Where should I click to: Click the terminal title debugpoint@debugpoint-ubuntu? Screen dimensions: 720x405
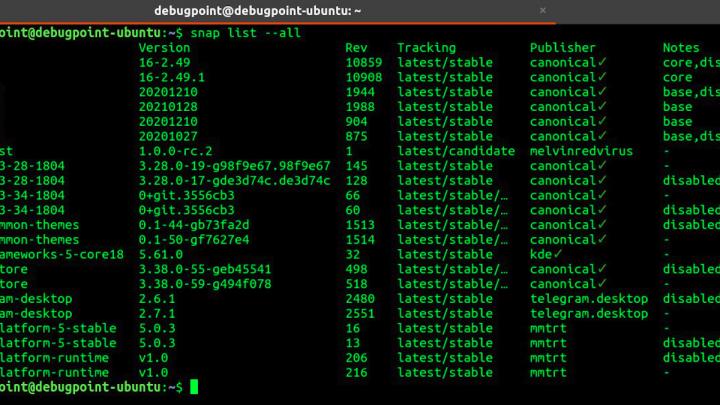point(258,10)
